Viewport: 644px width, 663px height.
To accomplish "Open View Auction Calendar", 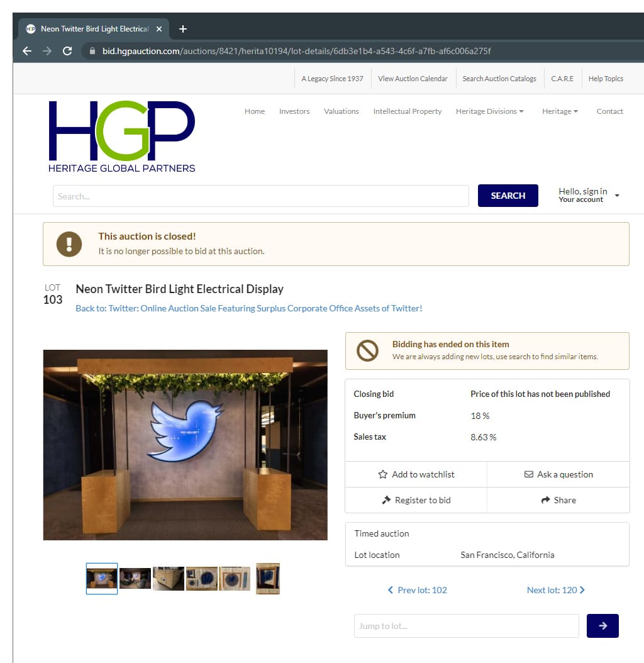I will (x=413, y=79).
